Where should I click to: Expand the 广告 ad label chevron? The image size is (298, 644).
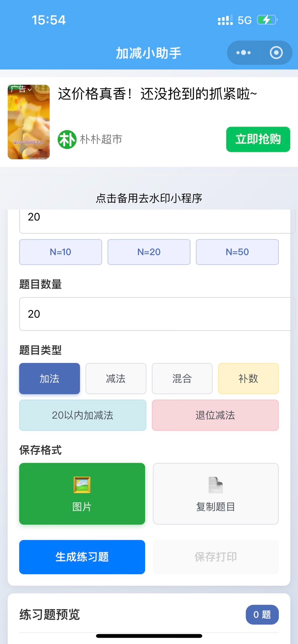[30, 90]
